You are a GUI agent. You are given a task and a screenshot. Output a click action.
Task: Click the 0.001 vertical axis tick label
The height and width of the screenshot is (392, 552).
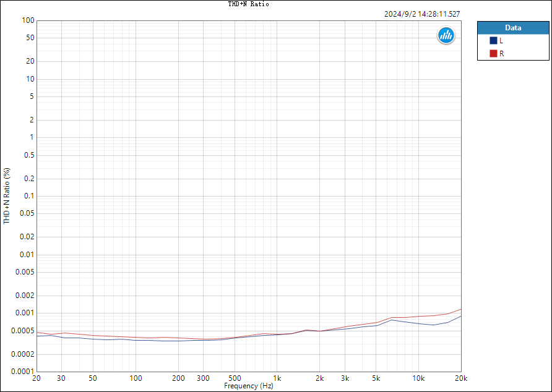[x=26, y=313]
